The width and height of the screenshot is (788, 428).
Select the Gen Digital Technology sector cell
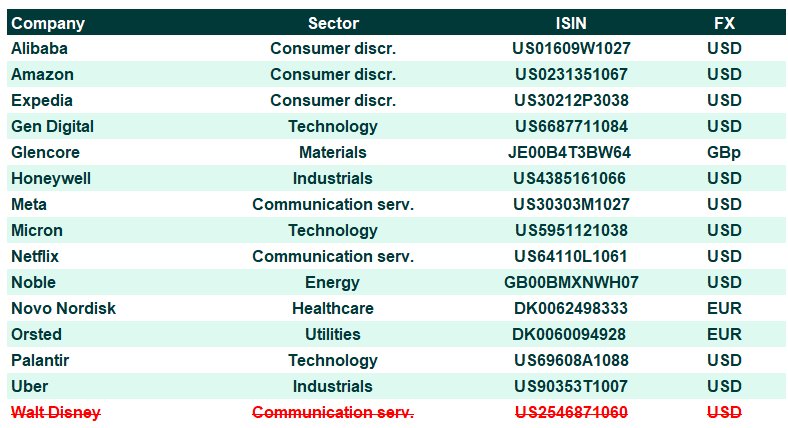[333, 127]
